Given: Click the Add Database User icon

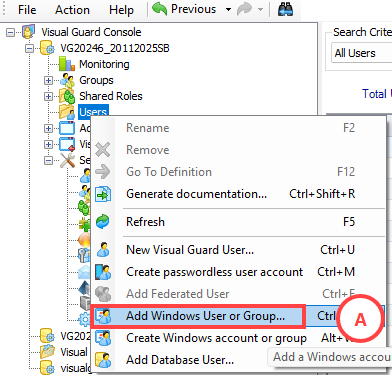Looking at the screenshot, I should point(103,360).
